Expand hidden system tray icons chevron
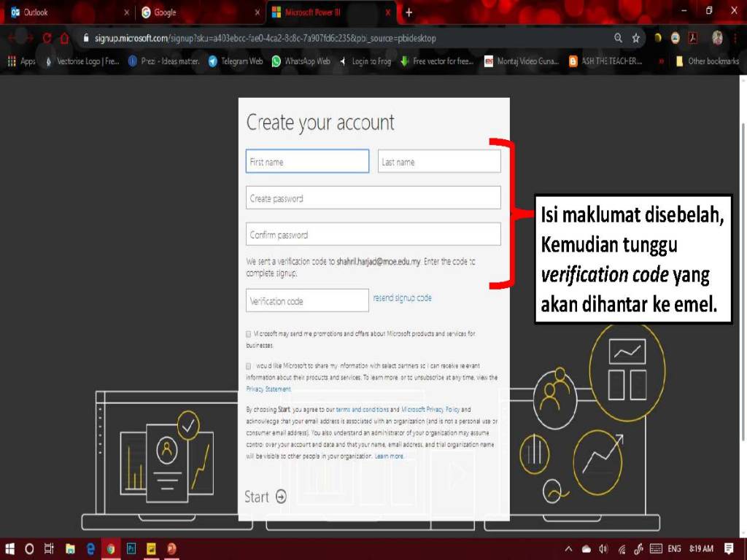The image size is (747, 560). click(568, 548)
